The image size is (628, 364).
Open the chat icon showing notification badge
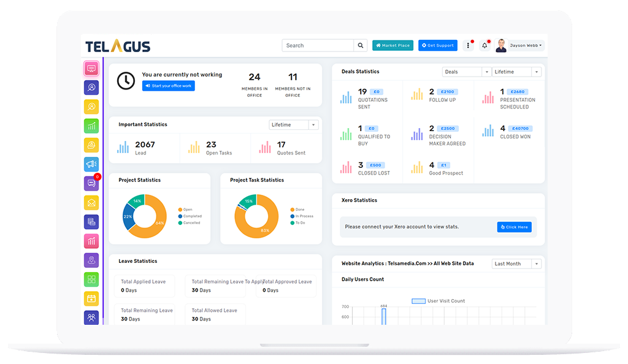coord(91,183)
